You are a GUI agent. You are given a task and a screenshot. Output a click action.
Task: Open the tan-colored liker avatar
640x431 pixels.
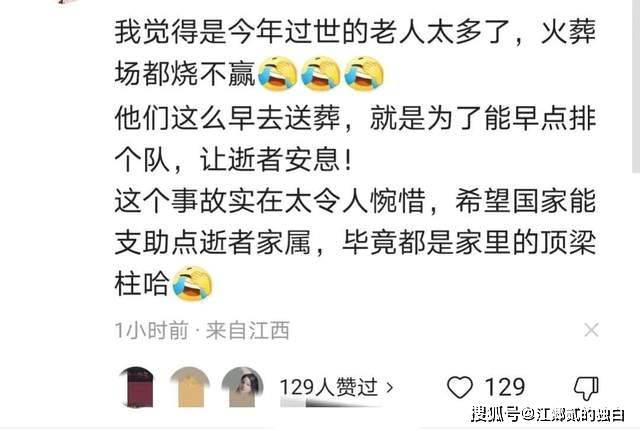[190, 387]
